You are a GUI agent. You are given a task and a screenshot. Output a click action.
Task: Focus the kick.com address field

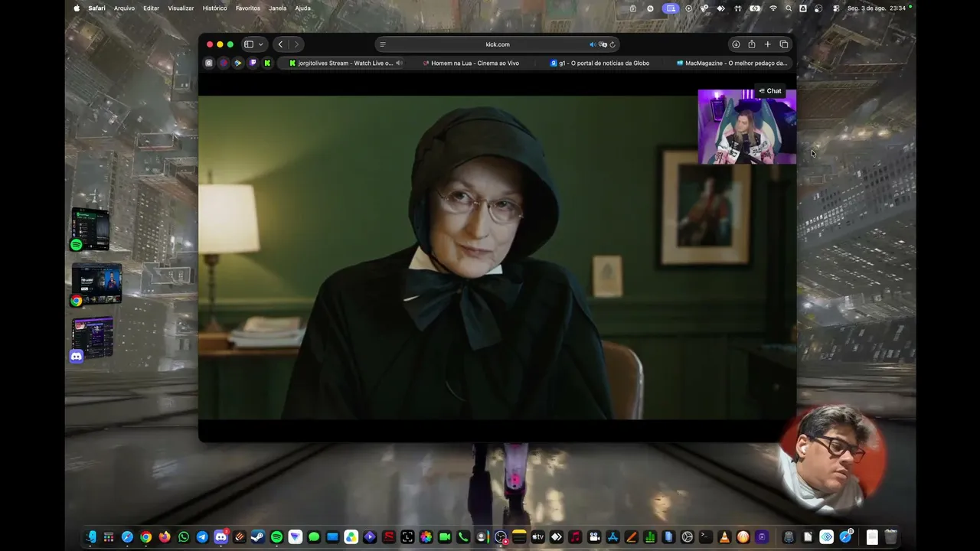[498, 44]
